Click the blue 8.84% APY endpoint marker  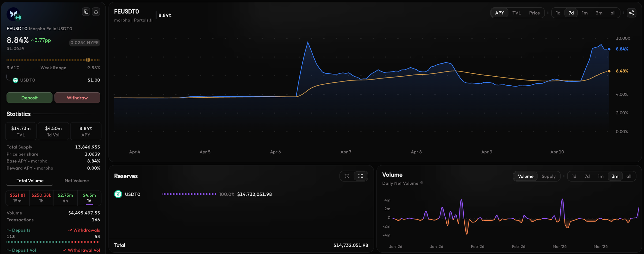click(x=609, y=49)
